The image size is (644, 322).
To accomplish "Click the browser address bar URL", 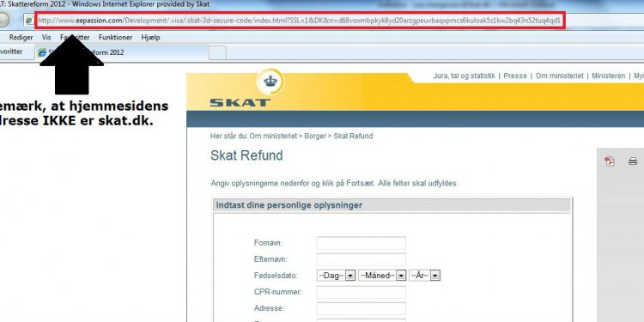I will 300,21.
